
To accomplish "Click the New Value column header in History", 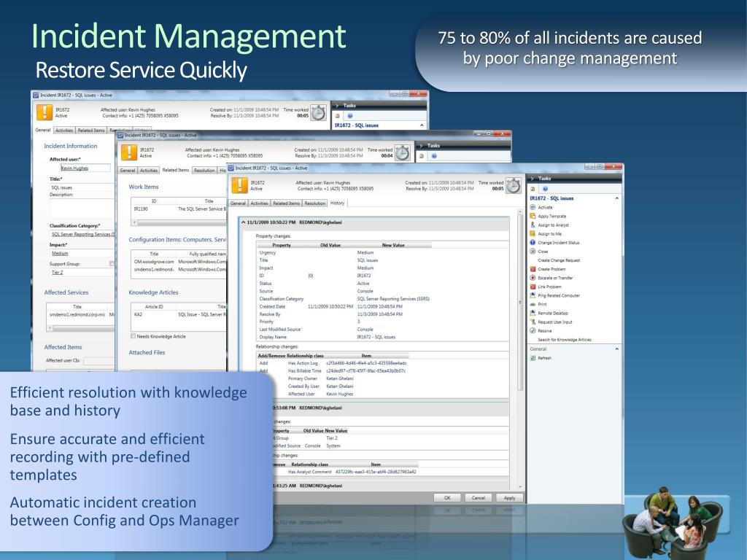I will (393, 245).
